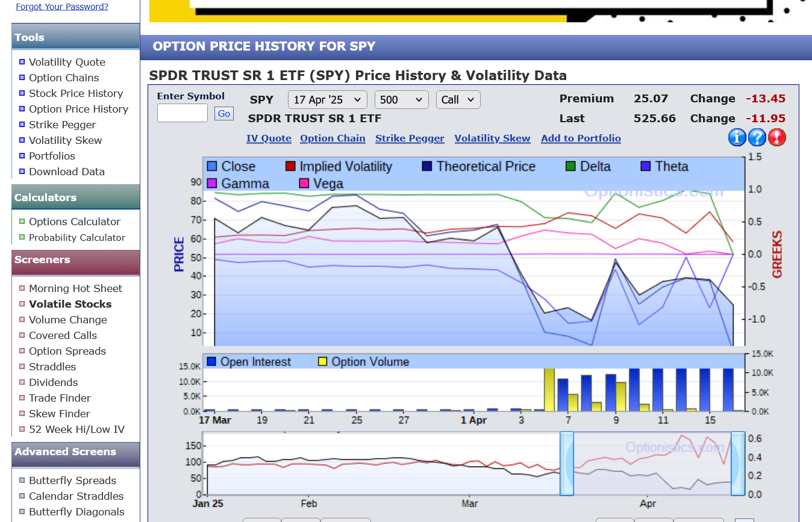
Task: Click the Premium value 25.07
Action: tap(651, 99)
